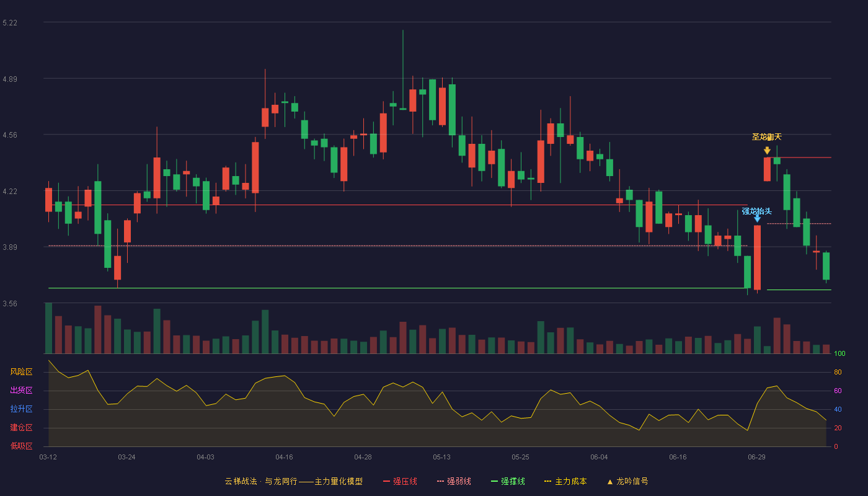Screen dimensions: 868x496
Task: Click the 04-03 date label
Action: 205,457
